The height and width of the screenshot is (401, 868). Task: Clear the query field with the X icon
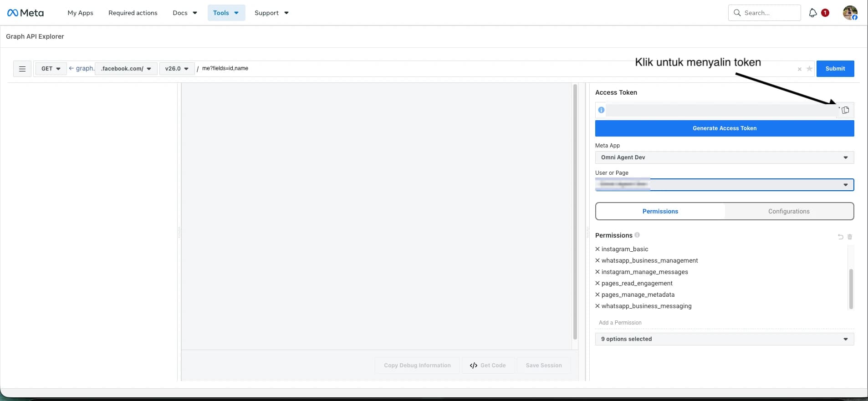click(x=799, y=69)
